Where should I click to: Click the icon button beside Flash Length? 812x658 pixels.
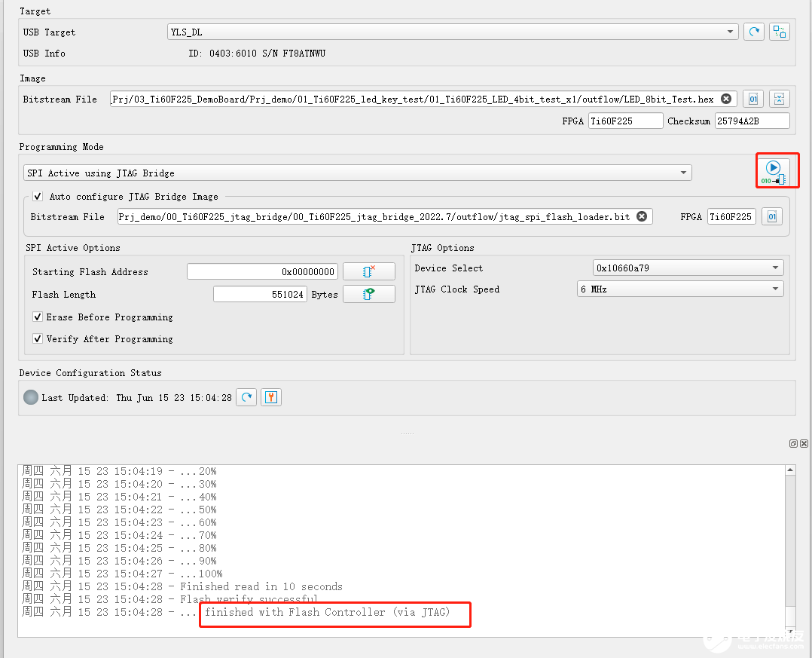click(x=368, y=294)
